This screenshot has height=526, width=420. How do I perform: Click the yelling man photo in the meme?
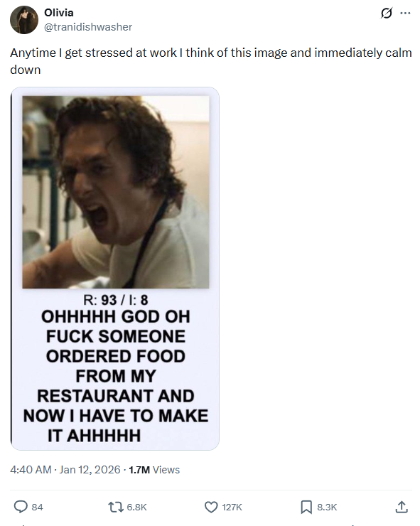point(116,192)
